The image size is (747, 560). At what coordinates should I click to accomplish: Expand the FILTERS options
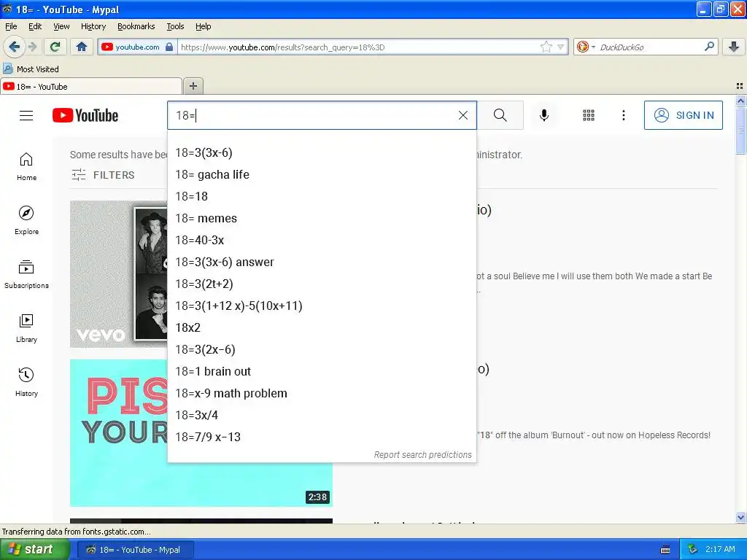coord(103,175)
